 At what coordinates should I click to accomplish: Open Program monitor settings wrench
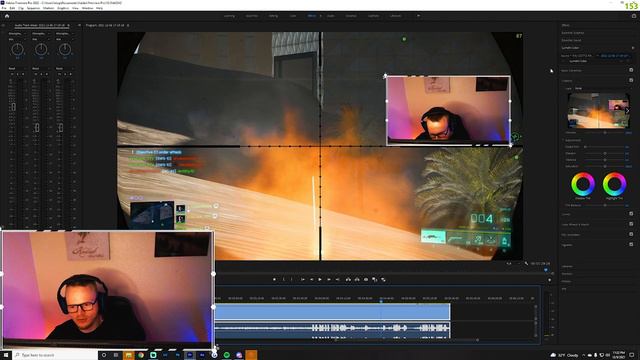coord(527,264)
